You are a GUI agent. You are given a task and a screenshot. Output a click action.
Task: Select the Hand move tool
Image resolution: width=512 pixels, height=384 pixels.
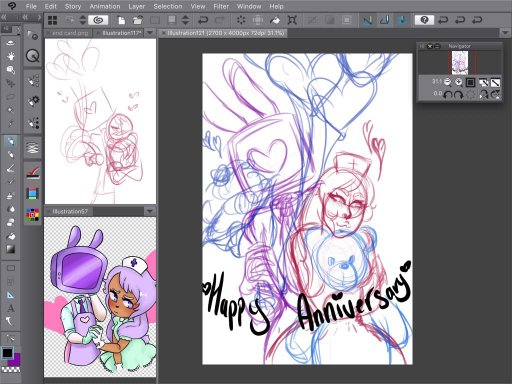click(x=11, y=56)
